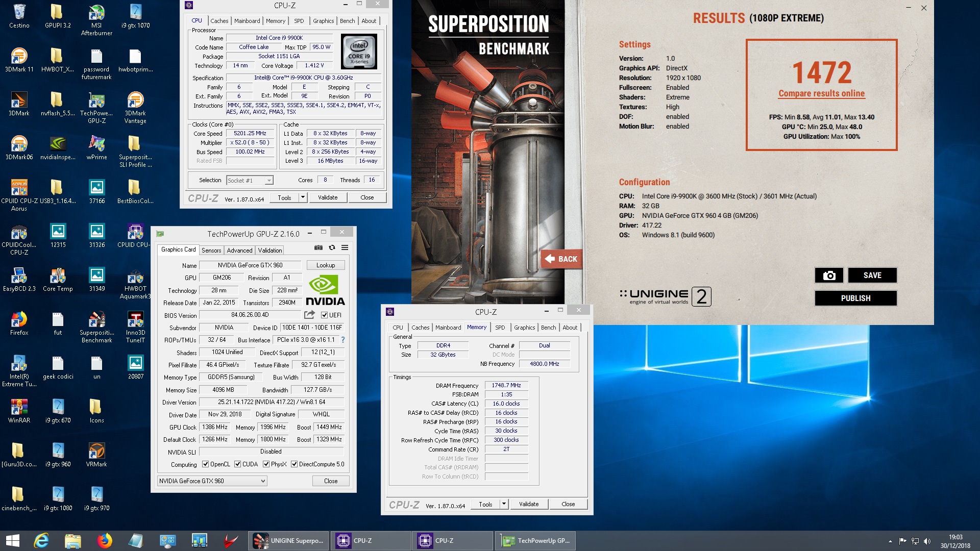Expand Tools dropdown arrow in CPU-Z Memory window
The image size is (980, 551).
[x=504, y=504]
